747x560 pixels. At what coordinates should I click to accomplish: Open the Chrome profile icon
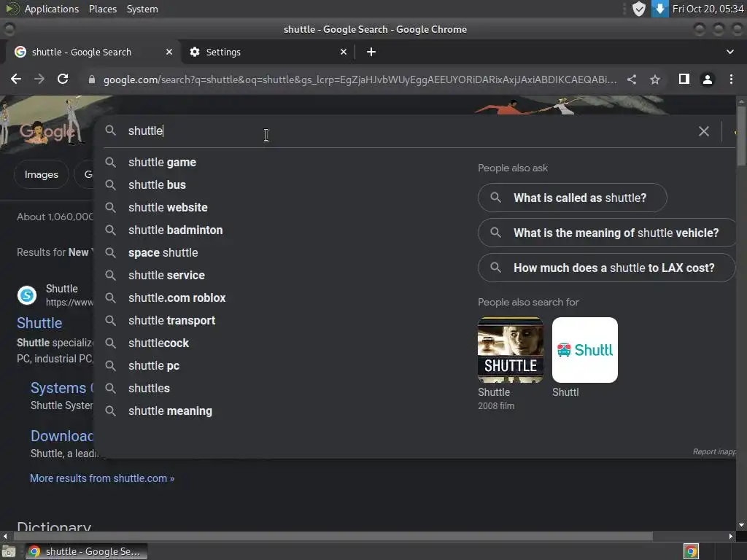tap(708, 79)
